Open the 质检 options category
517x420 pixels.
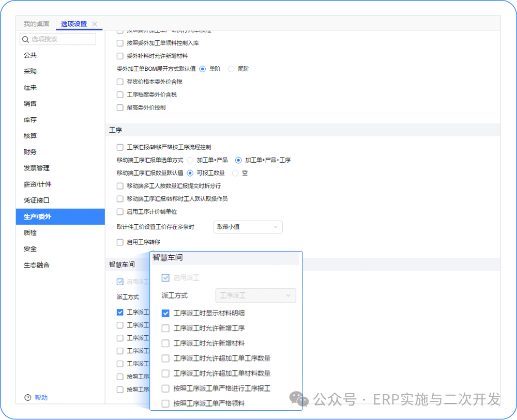click(30, 233)
